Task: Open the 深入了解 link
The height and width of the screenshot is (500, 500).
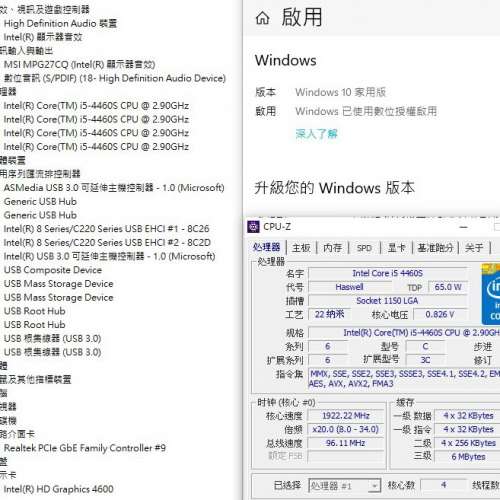Action: [316, 134]
